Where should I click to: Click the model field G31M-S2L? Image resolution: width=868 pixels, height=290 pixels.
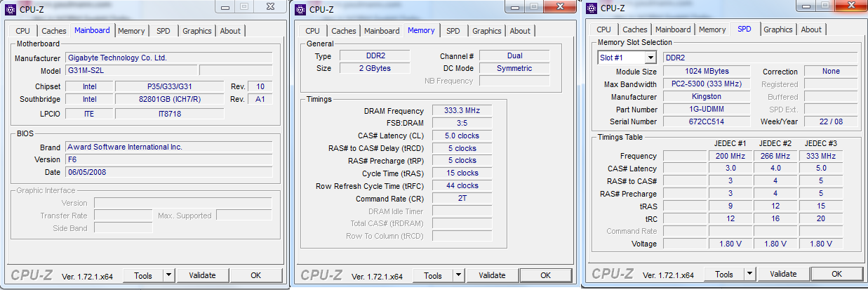[x=131, y=70]
